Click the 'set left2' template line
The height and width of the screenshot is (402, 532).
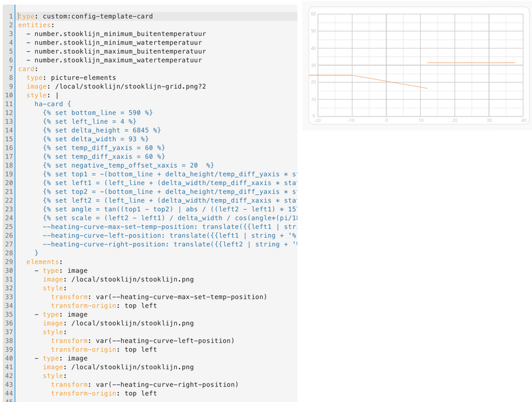click(170, 200)
